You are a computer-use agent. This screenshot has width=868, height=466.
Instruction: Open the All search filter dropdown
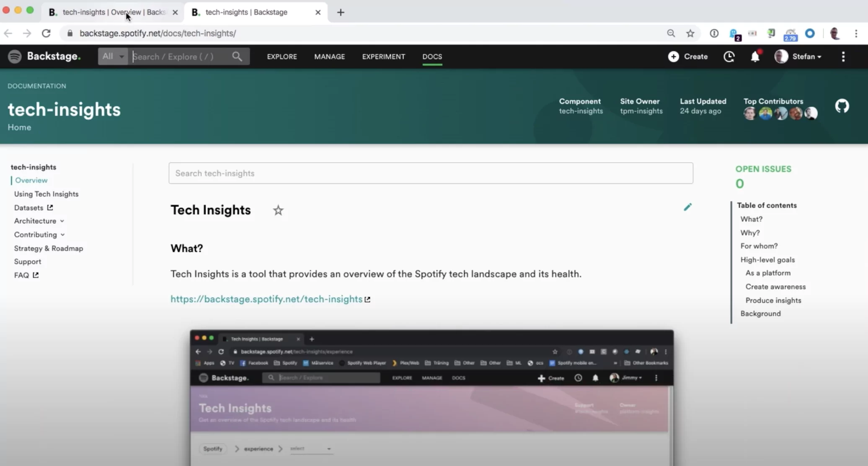[x=113, y=56]
